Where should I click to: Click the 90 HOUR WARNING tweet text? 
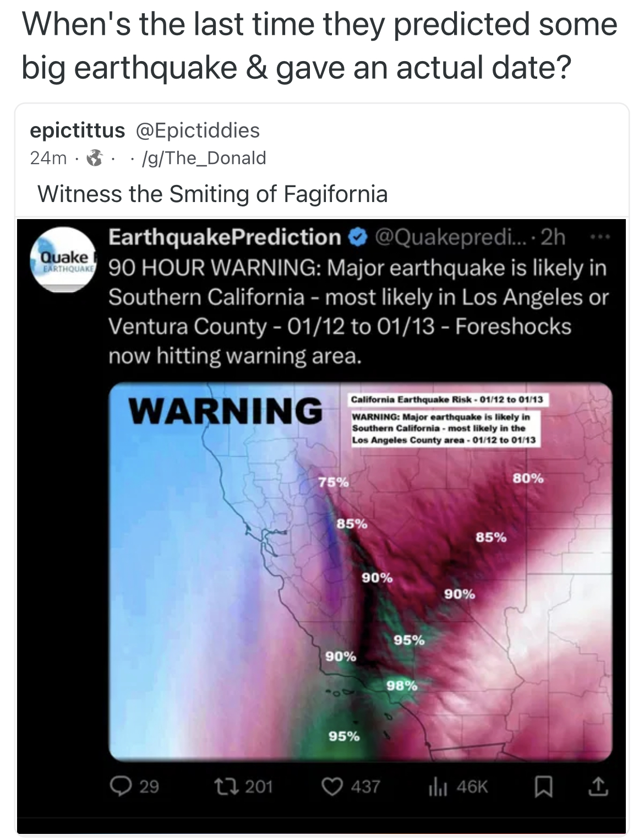[358, 312]
